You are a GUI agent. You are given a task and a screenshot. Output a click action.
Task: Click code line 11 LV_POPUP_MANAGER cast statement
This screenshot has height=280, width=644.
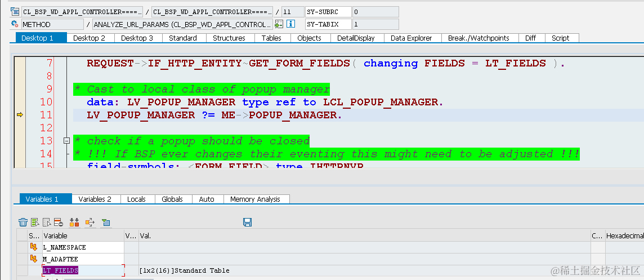click(x=214, y=115)
